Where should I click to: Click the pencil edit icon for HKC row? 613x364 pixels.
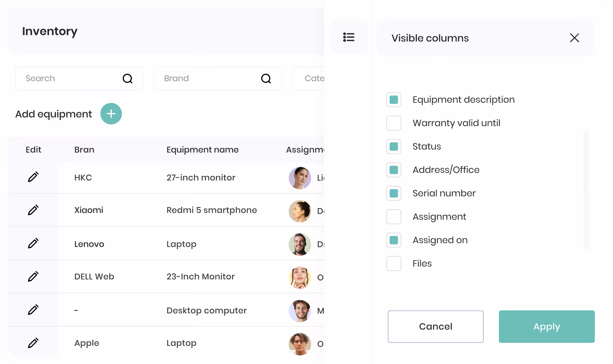tap(33, 177)
